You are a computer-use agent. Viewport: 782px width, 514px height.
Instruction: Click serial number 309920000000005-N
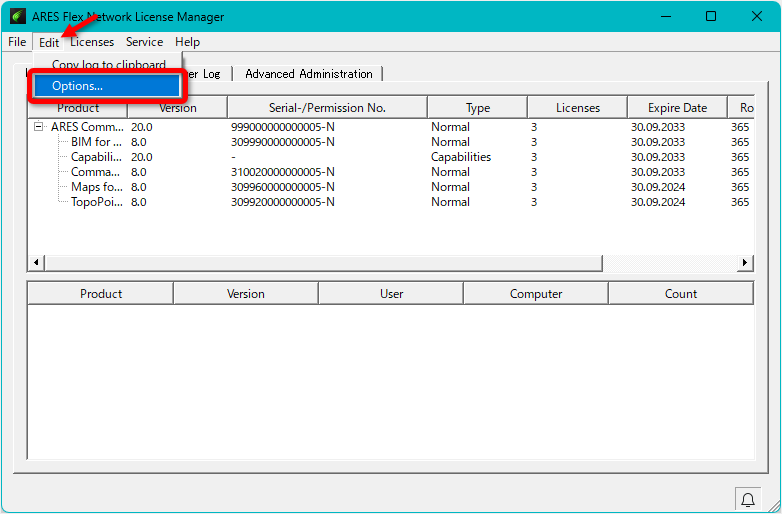tap(282, 201)
